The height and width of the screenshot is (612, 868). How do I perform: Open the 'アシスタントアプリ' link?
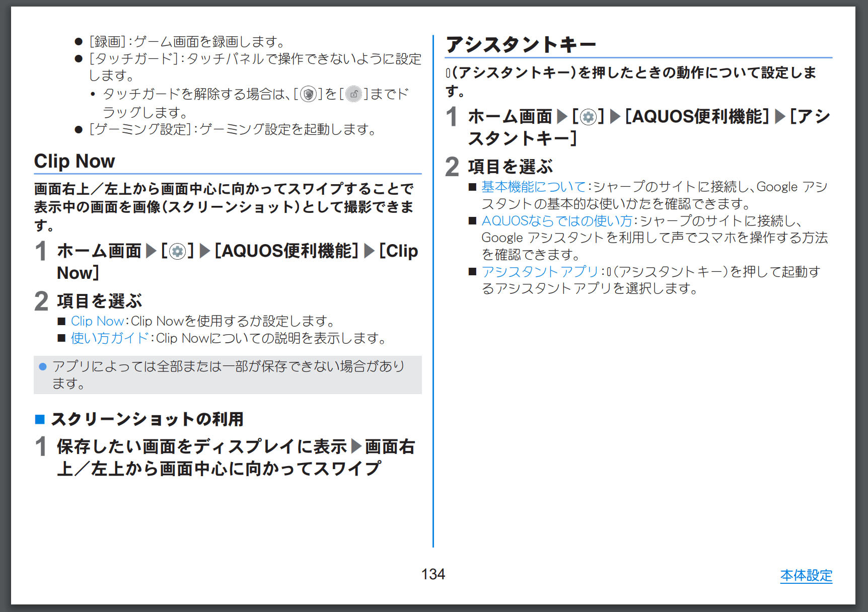(540, 272)
